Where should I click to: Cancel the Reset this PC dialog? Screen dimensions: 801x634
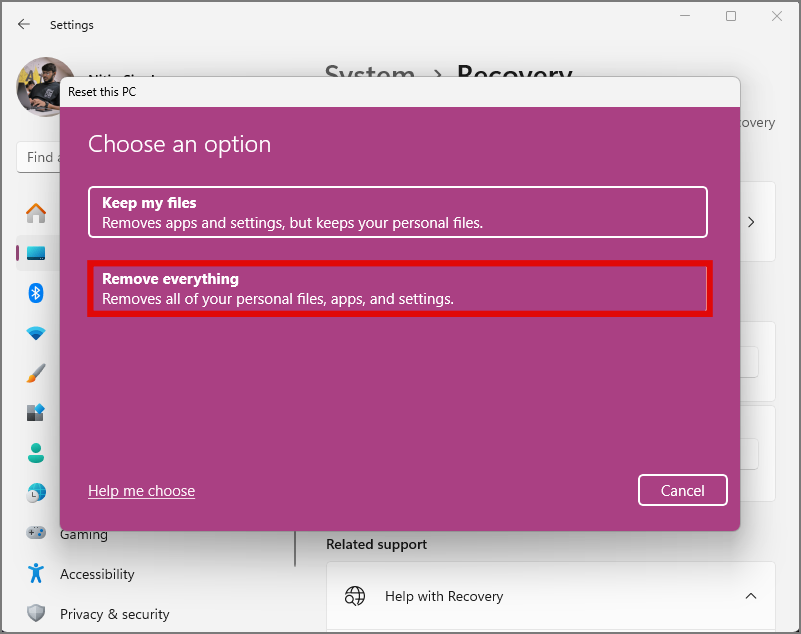pyautogui.click(x=682, y=490)
